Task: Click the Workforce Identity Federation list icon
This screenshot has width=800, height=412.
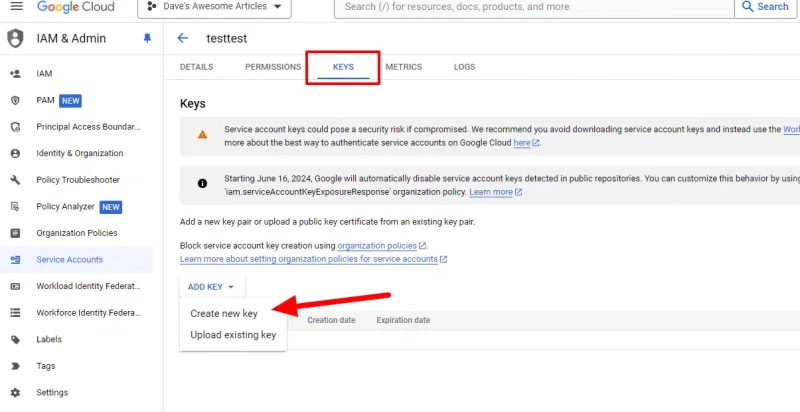Action: pos(15,313)
